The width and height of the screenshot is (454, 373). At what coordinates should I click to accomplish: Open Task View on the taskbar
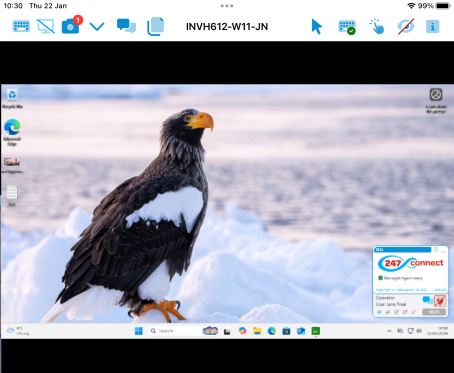(x=227, y=331)
